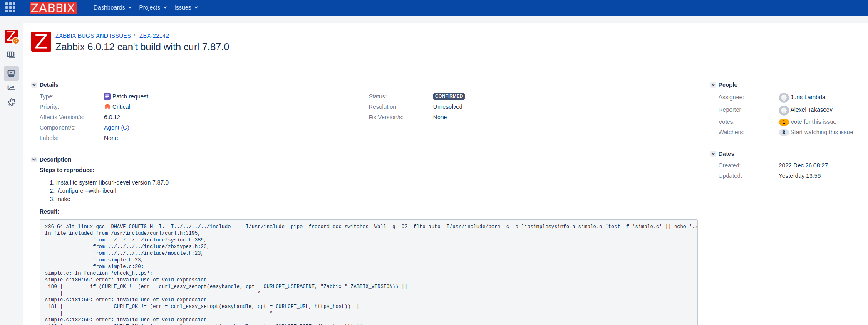Open the Agent (G) component link
This screenshot has height=325, width=868.
(x=117, y=128)
